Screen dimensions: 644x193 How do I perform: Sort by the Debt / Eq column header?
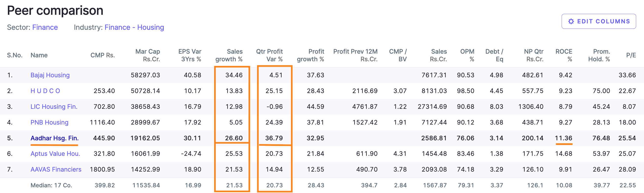(494, 55)
